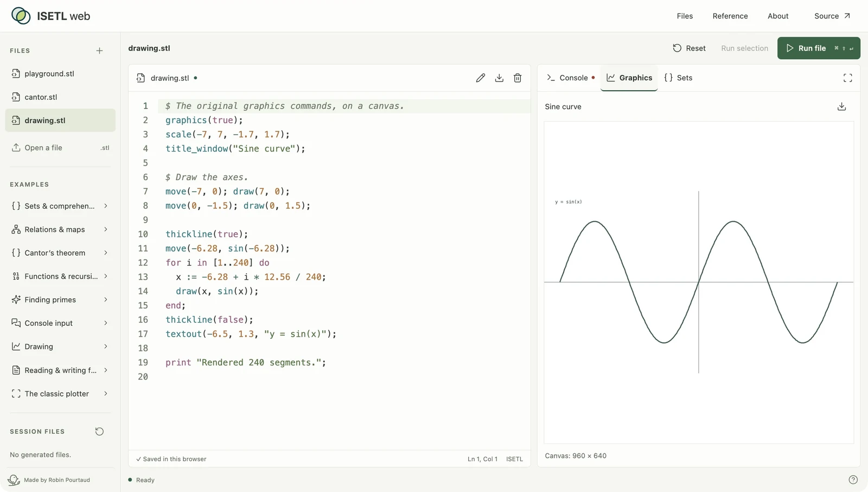Image resolution: width=868 pixels, height=492 pixels.
Task: Download the Sine curve graphic image
Action: point(841,106)
